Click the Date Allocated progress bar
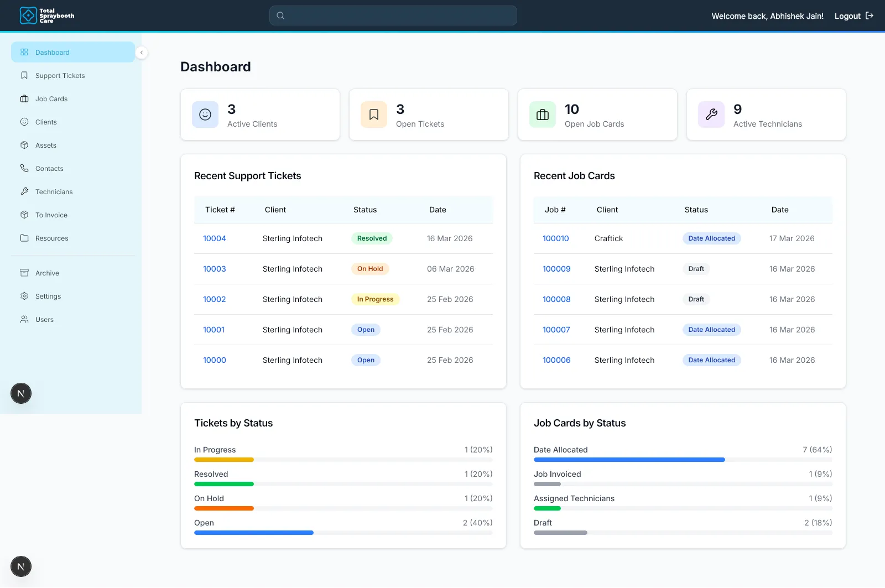Screen dimensions: 885x588 629,460
